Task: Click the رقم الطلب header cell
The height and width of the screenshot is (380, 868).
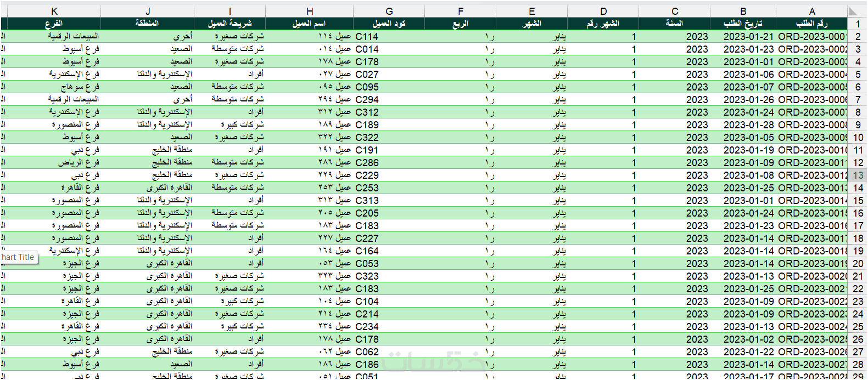Action: [812, 24]
